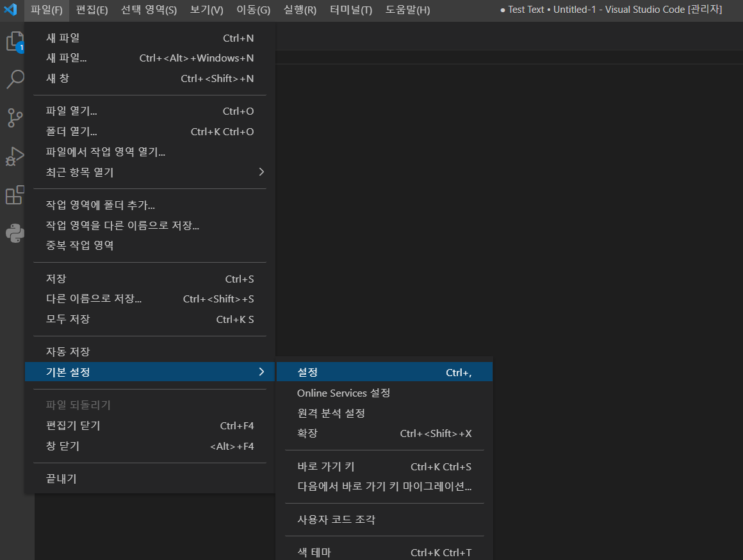Select 새 파일 with Ctrl+N

150,38
